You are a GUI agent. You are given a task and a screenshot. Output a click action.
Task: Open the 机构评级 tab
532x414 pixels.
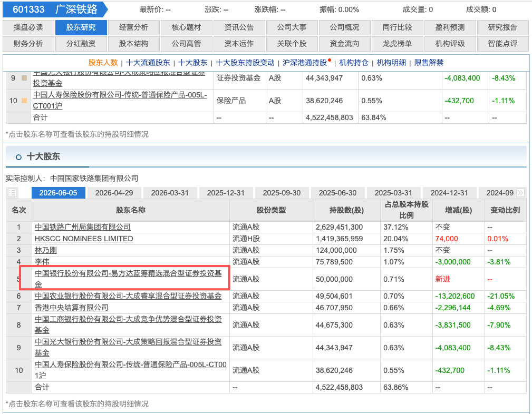(x=450, y=44)
